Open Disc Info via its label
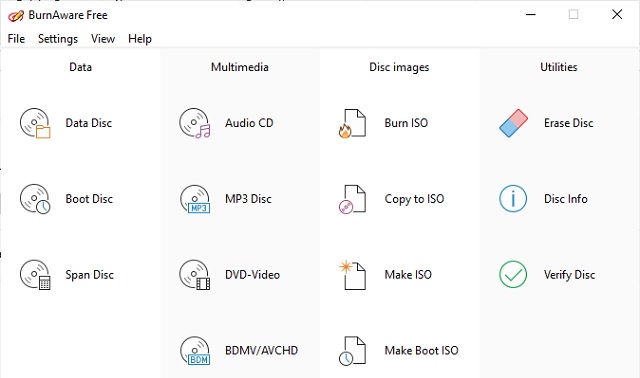 tap(566, 199)
